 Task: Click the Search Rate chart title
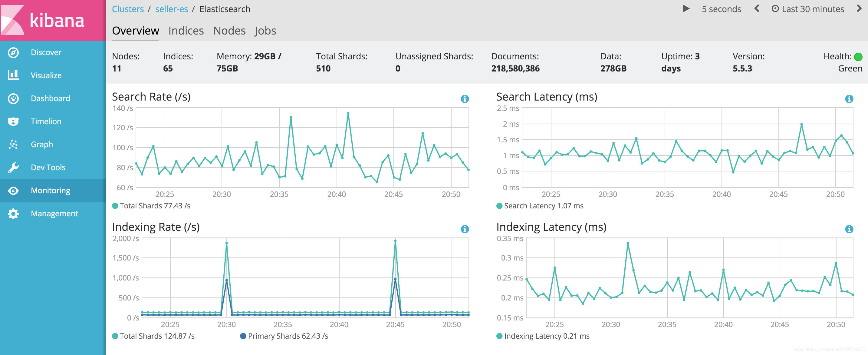pos(151,97)
